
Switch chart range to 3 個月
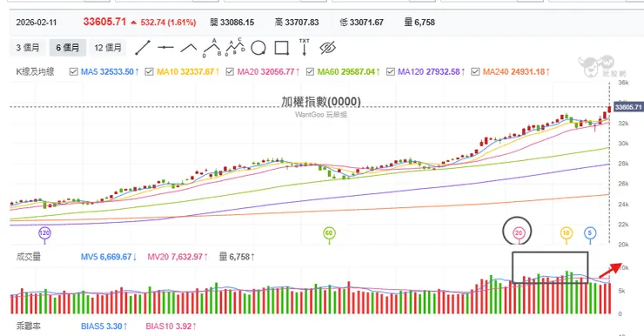point(28,48)
